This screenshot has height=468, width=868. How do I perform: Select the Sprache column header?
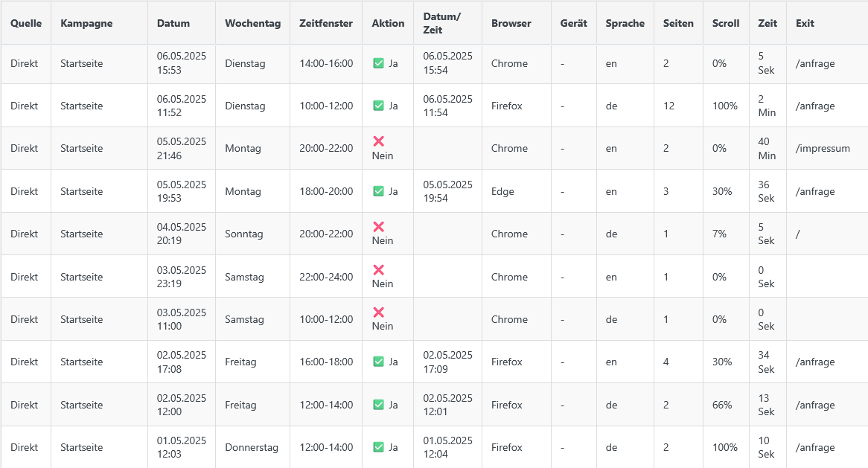[625, 23]
